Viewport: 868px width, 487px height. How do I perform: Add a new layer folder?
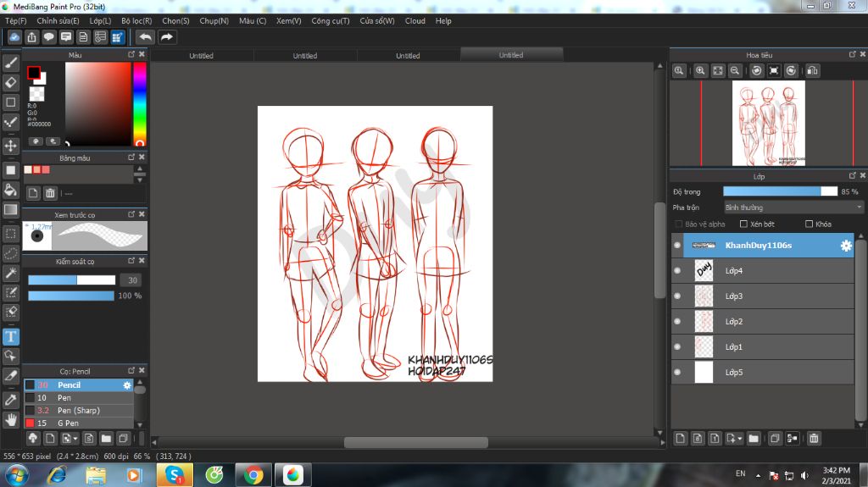tap(754, 439)
